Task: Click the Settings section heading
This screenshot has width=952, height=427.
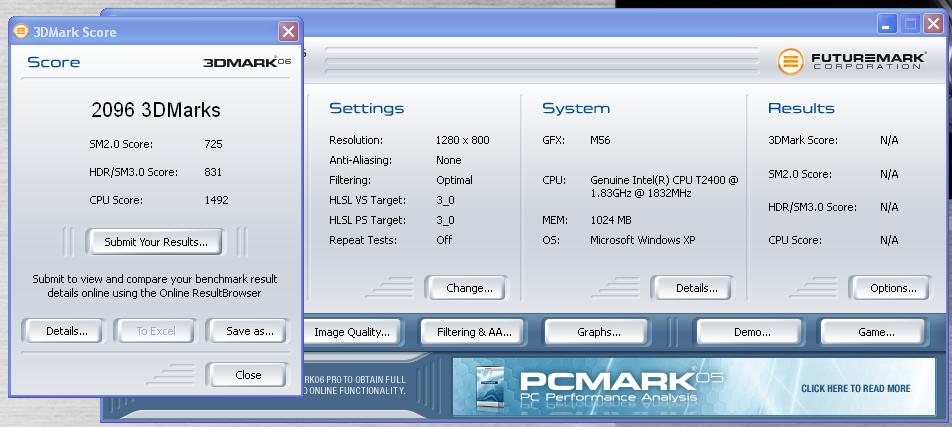Action: coord(366,109)
